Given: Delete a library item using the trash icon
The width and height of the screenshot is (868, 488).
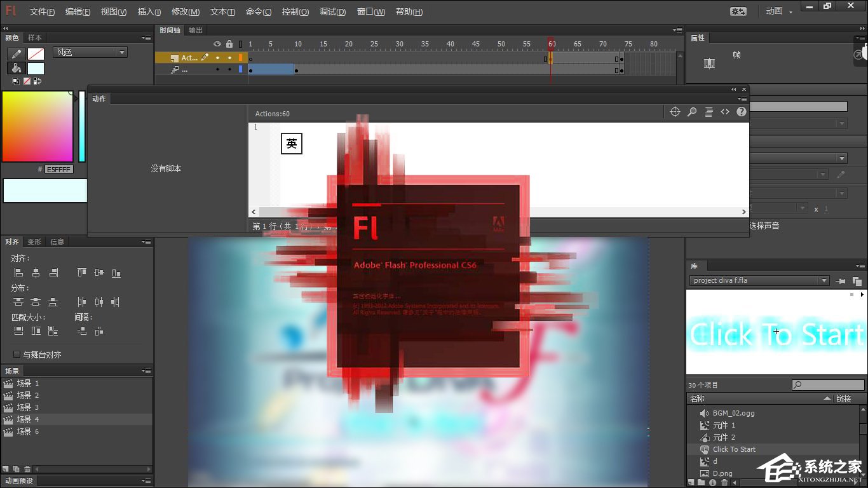Looking at the screenshot, I should 724,482.
